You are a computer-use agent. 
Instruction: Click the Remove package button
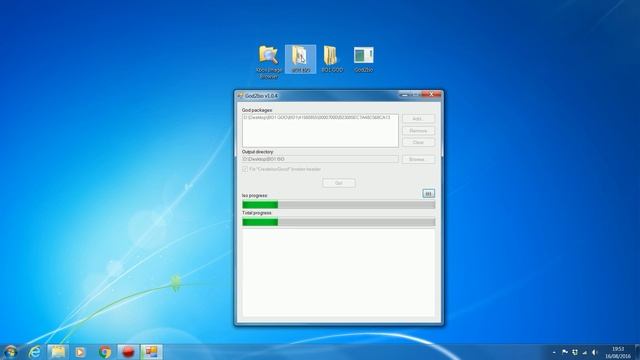418,131
